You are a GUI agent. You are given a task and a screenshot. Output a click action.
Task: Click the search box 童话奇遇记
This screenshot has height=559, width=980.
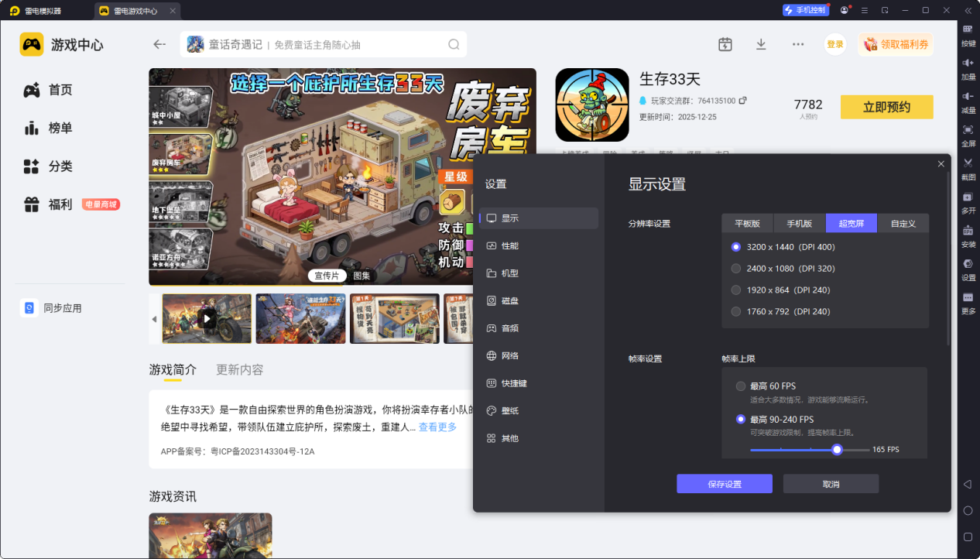coord(324,44)
